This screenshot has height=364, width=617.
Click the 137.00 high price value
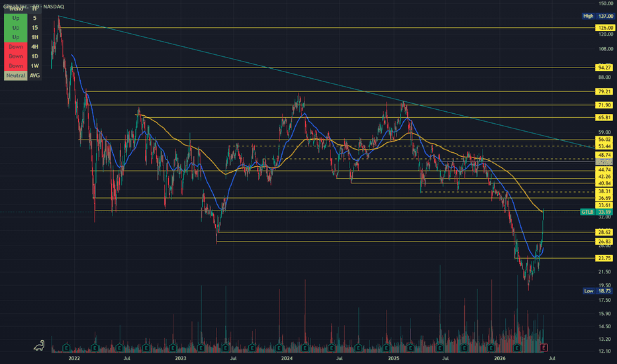point(605,16)
